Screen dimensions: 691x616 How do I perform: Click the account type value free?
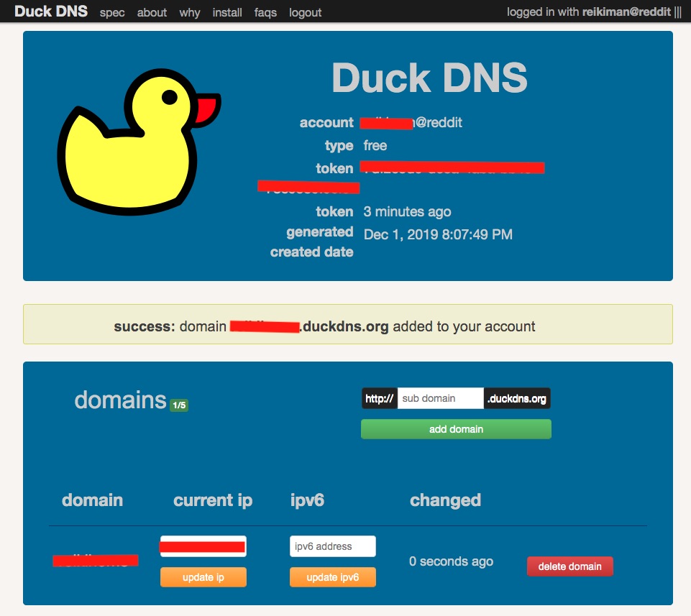pos(375,145)
